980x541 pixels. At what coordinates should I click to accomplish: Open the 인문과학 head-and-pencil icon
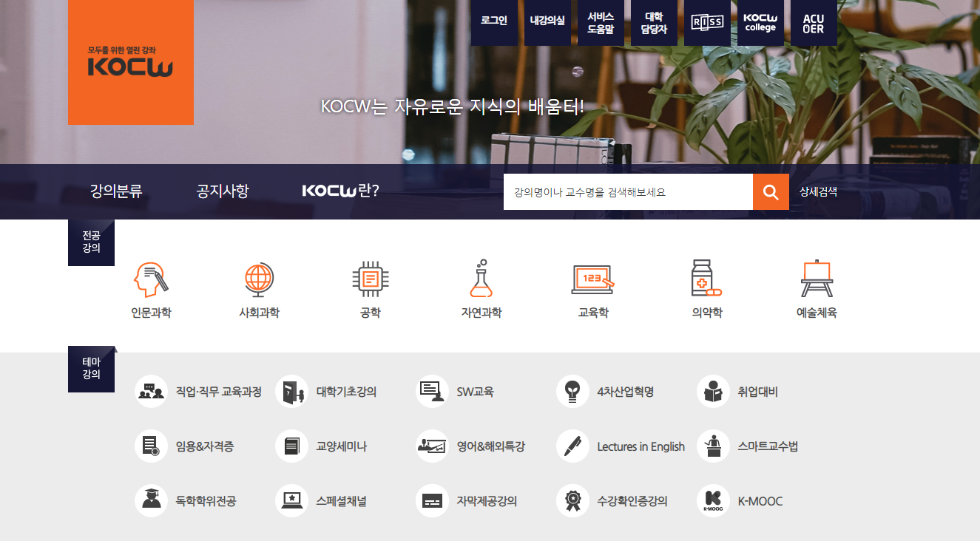click(151, 279)
